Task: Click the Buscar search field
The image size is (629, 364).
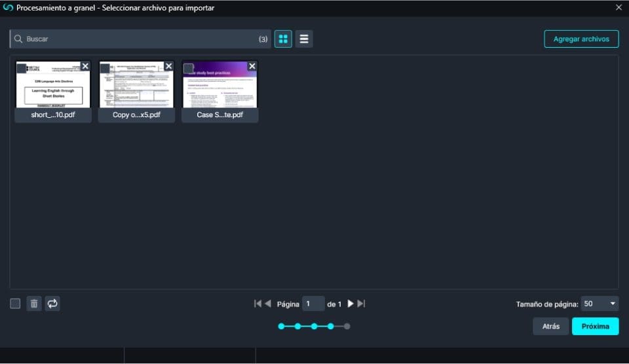Action: (138, 39)
